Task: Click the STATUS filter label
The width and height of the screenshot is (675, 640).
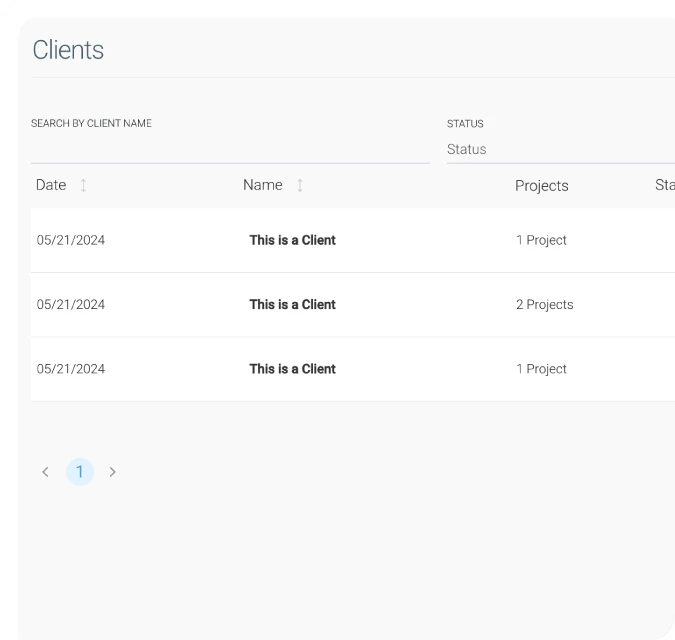Action: (465, 124)
